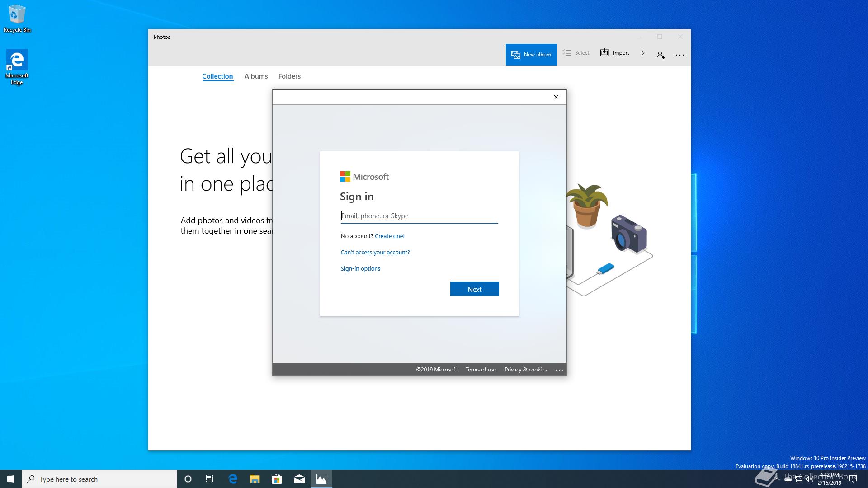This screenshot has width=868, height=488.
Task: Open Microsoft Store from the taskbar
Action: click(x=277, y=479)
